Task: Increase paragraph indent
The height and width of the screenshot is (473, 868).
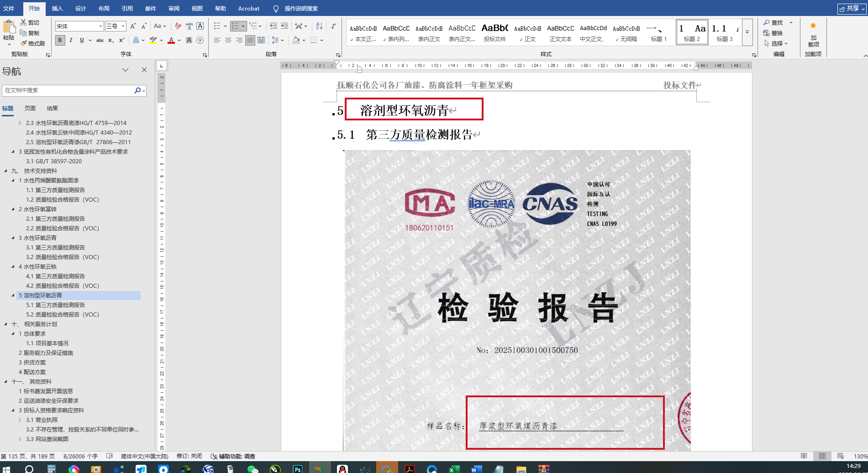Action: tap(284, 26)
